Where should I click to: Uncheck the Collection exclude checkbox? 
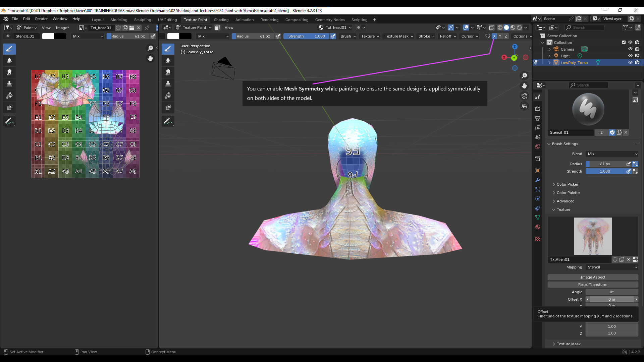click(624, 43)
